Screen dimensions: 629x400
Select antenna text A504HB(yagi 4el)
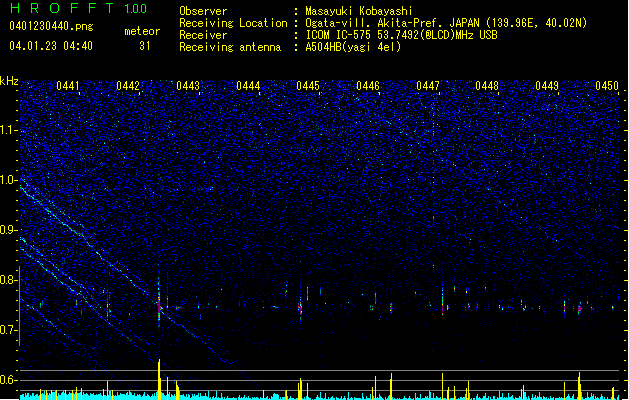coord(353,47)
